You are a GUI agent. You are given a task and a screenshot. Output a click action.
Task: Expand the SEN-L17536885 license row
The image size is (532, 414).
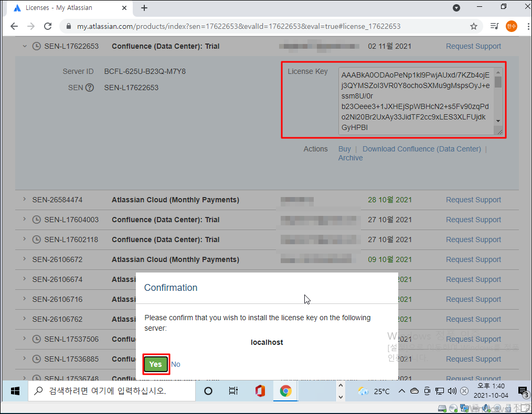pos(25,358)
